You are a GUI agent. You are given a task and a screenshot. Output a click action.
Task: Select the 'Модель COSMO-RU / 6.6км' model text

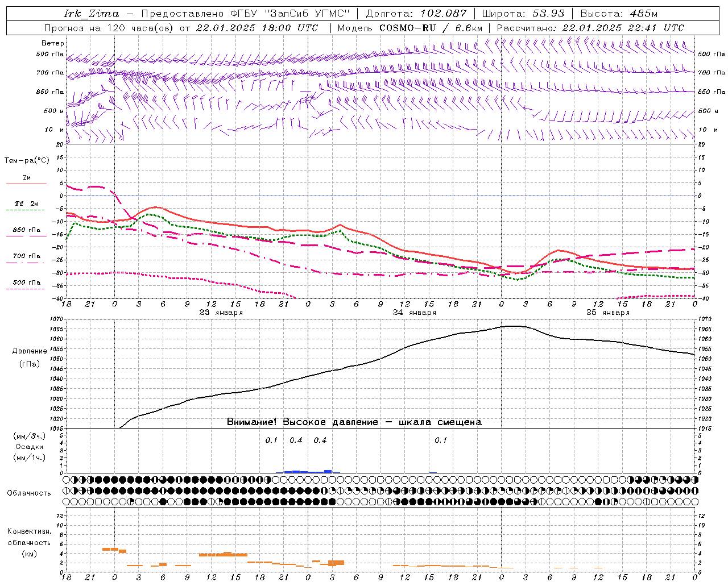(x=409, y=28)
